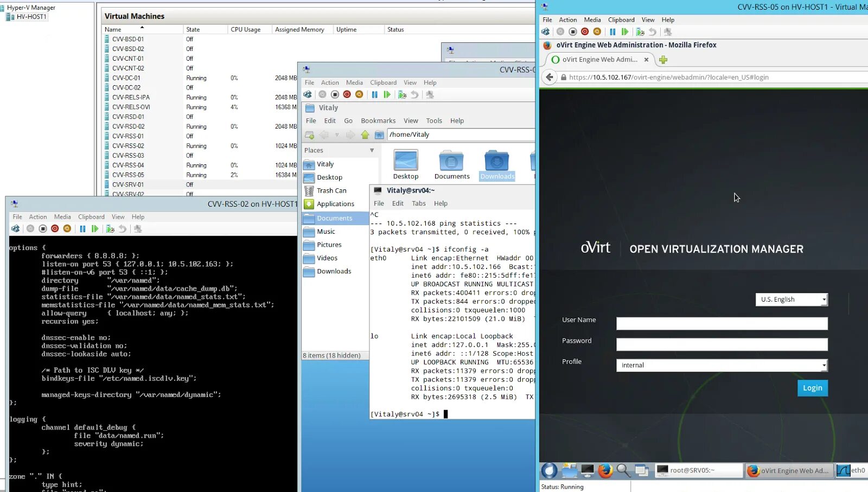
Task: Open Applications in Places sidebar
Action: tap(335, 204)
